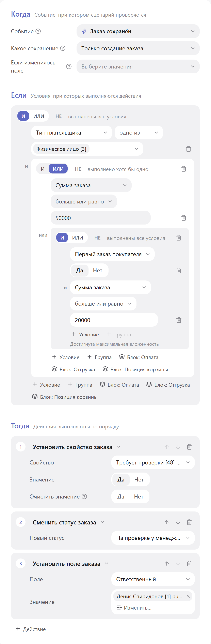
Task: Delete the Первый заказ покупателя condition
Action: pos(179,271)
